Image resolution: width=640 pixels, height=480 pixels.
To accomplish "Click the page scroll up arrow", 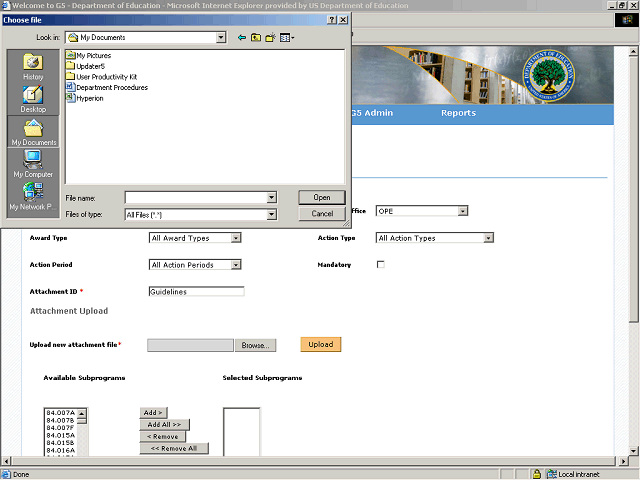I will coord(633,51).
